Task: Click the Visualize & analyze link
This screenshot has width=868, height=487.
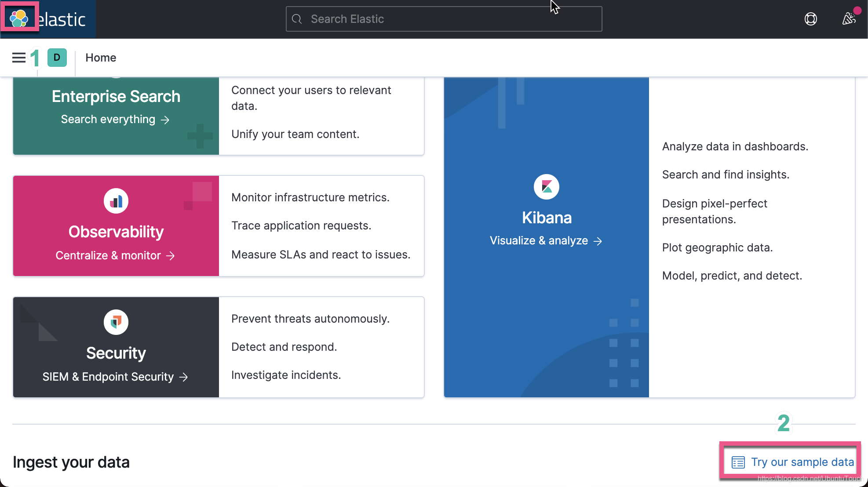Action: tap(546, 240)
